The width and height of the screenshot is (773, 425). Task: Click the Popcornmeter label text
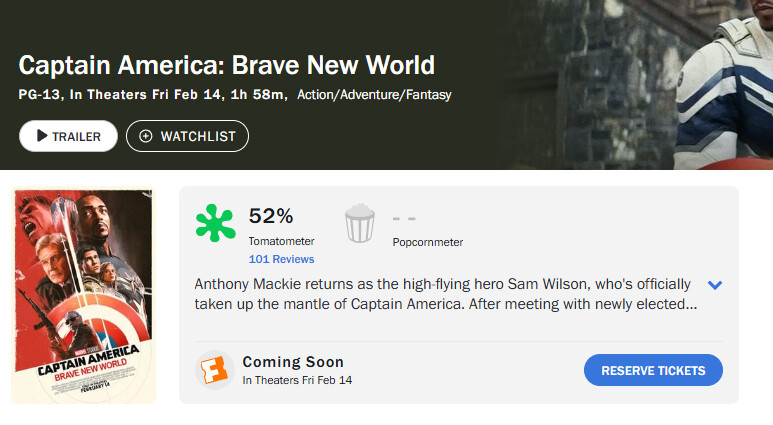[428, 242]
